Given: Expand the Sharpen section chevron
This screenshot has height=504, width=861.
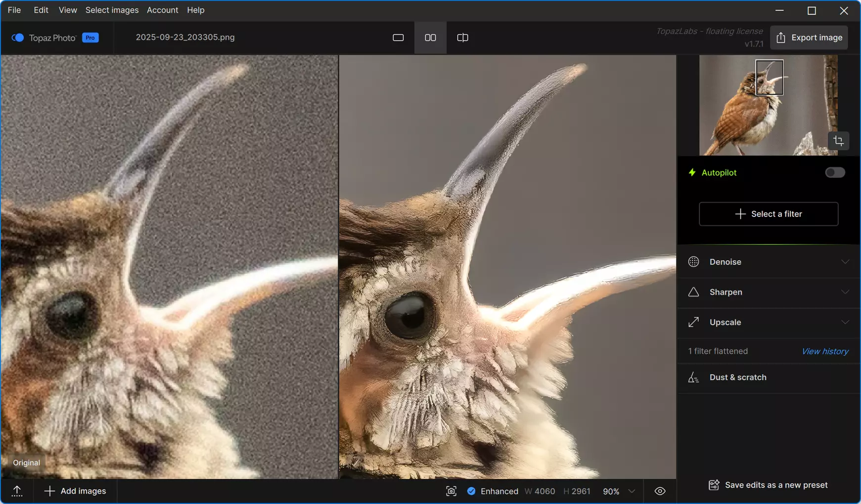Looking at the screenshot, I should point(845,292).
